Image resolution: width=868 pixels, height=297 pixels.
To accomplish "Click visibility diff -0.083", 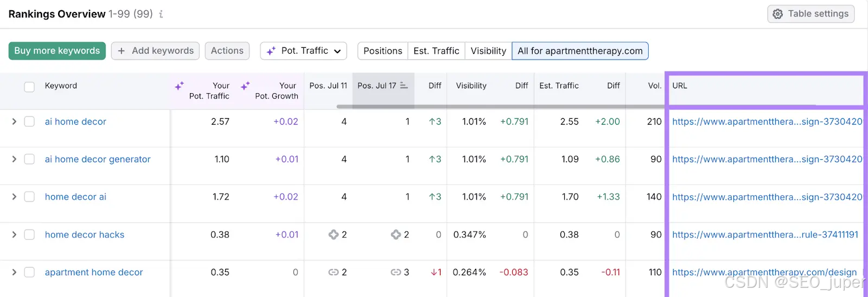I will [514, 272].
